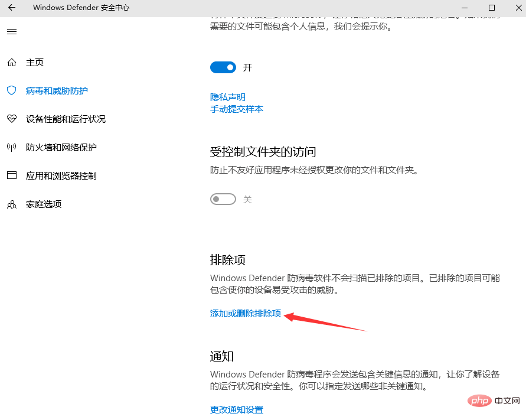Maximize the Windows Defender window

point(492,8)
